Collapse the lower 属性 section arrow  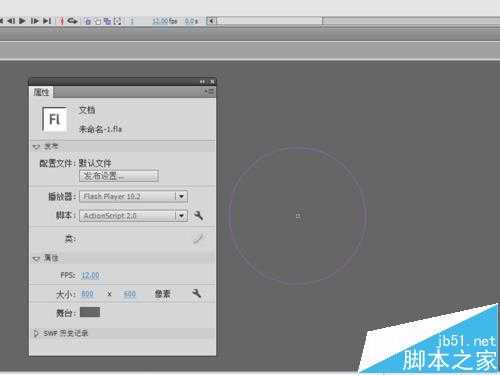click(x=36, y=258)
